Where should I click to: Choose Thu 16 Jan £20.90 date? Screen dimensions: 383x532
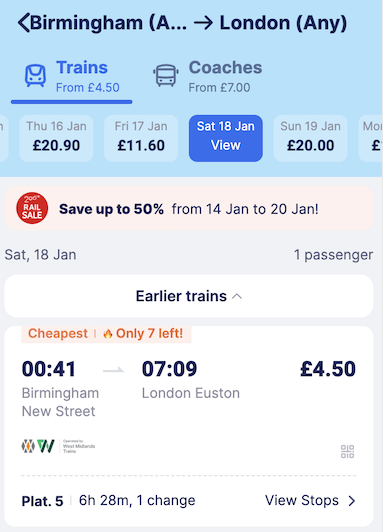(56, 138)
